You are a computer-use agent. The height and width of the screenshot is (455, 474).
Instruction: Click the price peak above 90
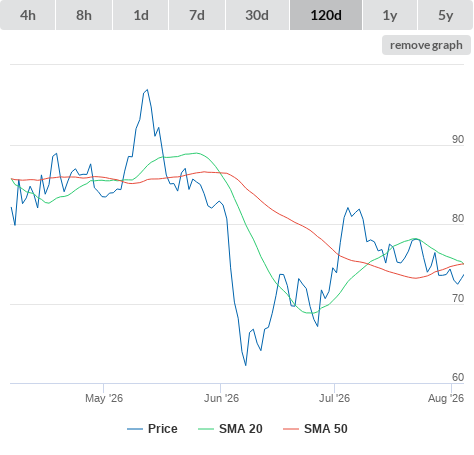click(x=147, y=90)
